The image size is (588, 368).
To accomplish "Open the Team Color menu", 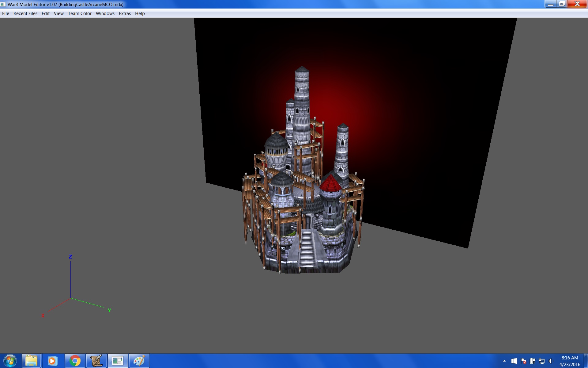I will click(x=80, y=13).
